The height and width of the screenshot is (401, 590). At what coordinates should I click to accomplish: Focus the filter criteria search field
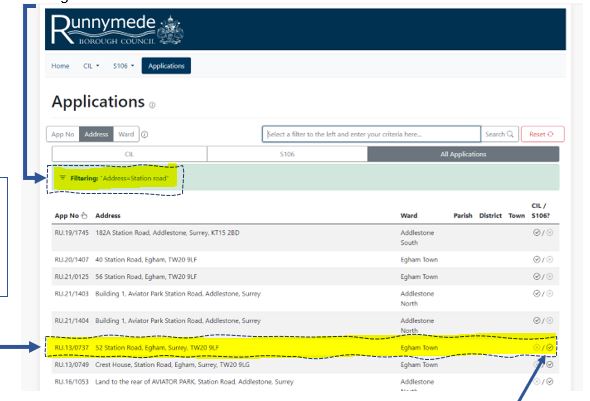(371, 134)
